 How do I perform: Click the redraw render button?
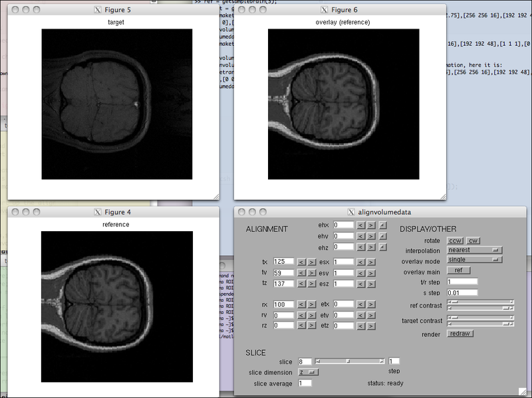pos(460,334)
